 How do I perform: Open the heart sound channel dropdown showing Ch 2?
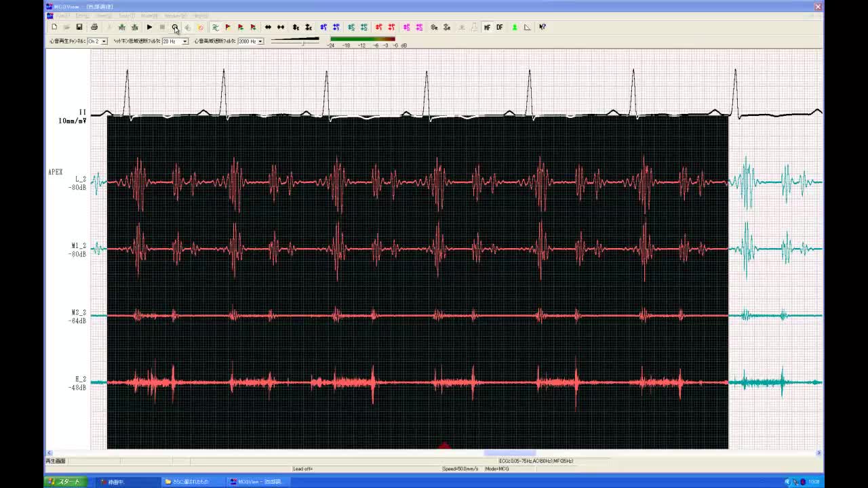tap(103, 41)
